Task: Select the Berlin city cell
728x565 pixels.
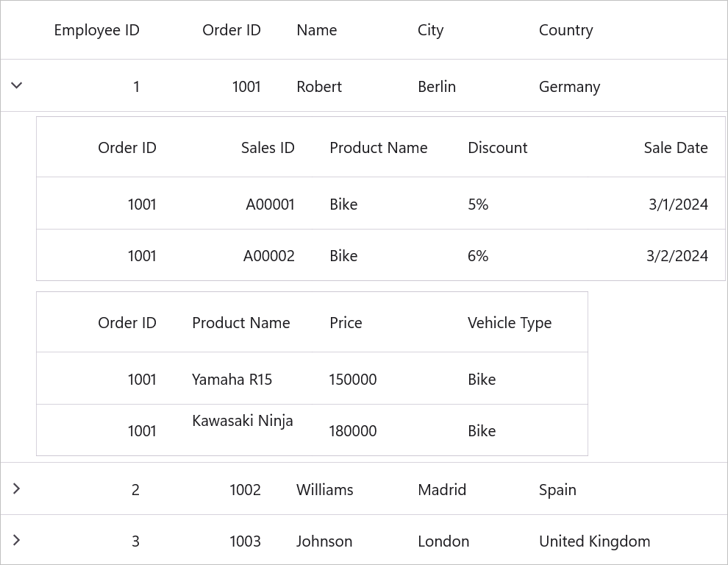Action: pyautogui.click(x=437, y=87)
